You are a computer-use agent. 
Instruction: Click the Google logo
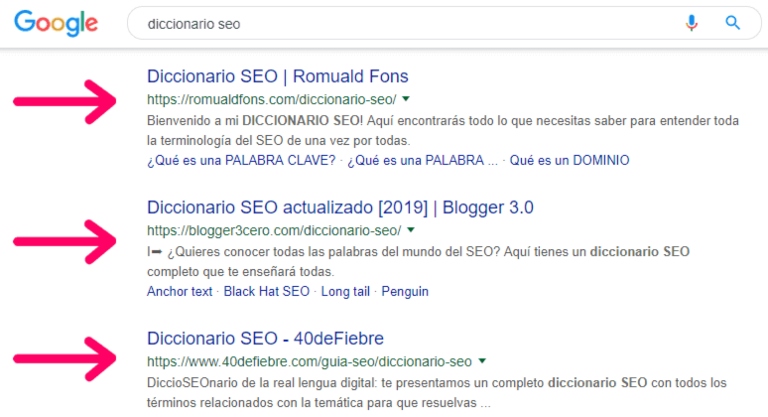click(56, 23)
